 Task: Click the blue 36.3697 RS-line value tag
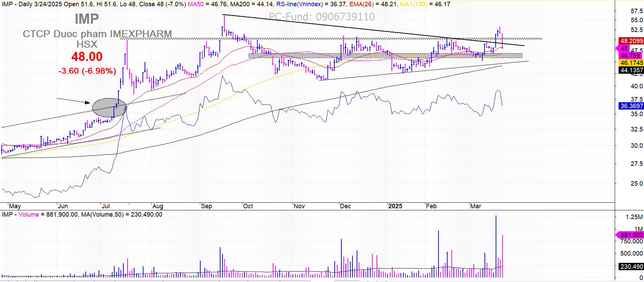[x=632, y=106]
